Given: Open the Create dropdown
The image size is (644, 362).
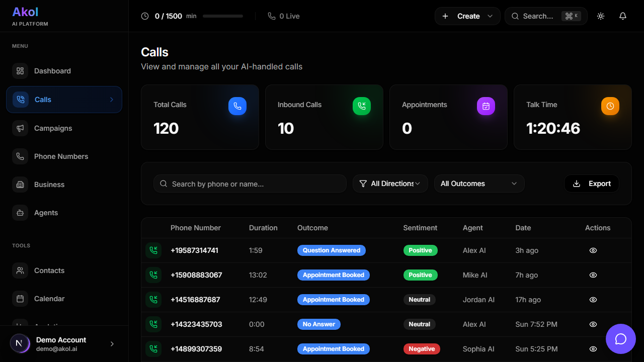Looking at the screenshot, I should click(467, 16).
